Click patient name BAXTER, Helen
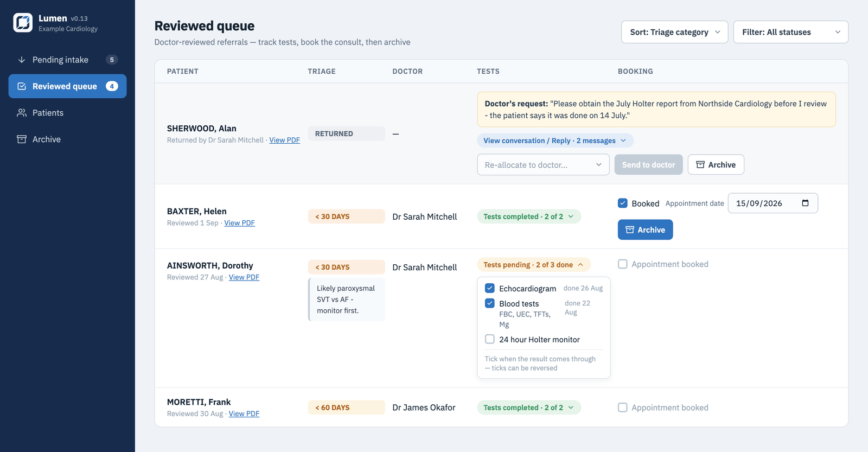The image size is (868, 452). (197, 212)
